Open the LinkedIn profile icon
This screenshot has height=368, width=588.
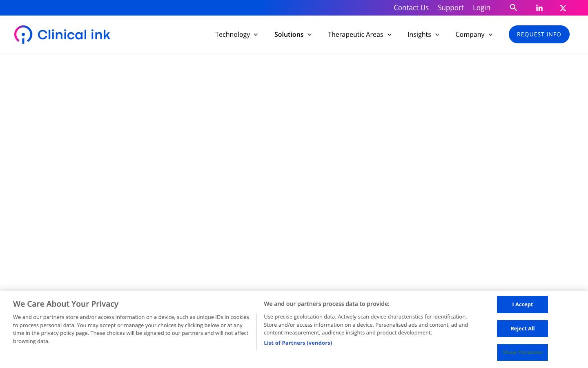coord(539,8)
